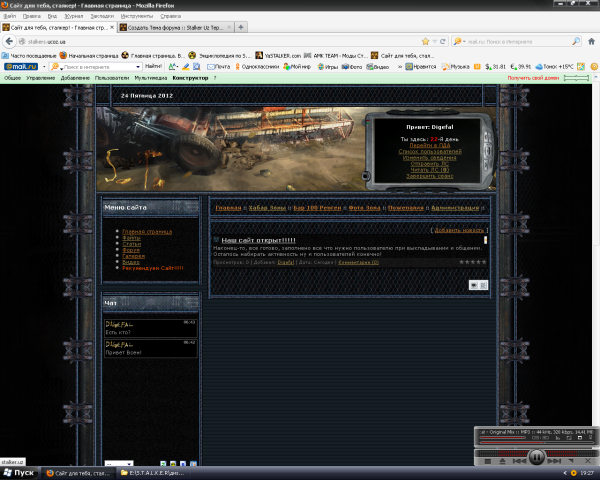Click the Музыка toolbar icon
The image size is (600, 480).
click(x=455, y=67)
